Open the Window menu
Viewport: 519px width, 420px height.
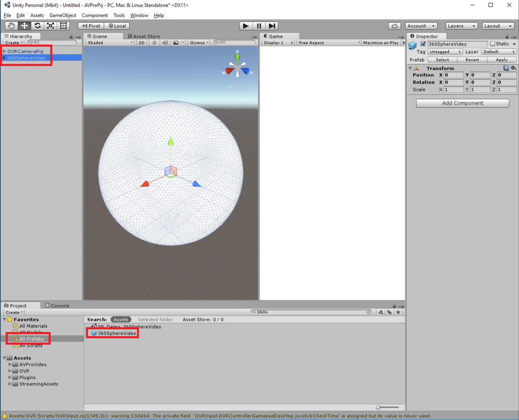click(x=139, y=15)
